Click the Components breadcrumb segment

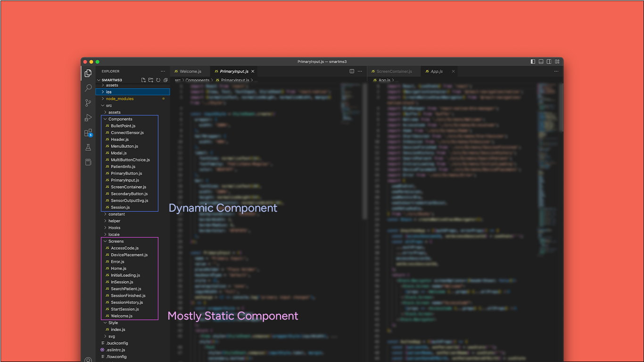(198, 80)
